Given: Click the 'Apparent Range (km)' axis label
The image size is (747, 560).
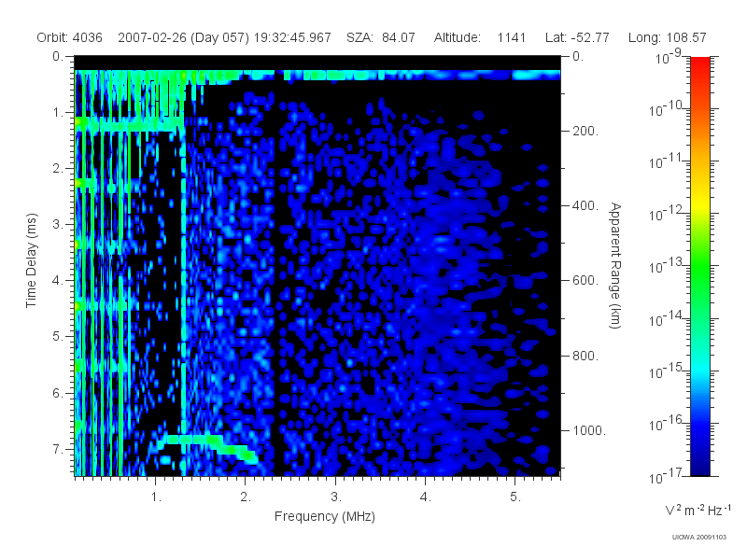Looking at the screenshot, I should coord(615,265).
